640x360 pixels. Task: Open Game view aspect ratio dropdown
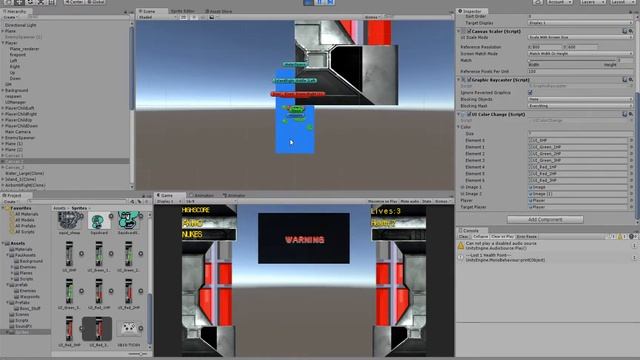tap(211, 202)
